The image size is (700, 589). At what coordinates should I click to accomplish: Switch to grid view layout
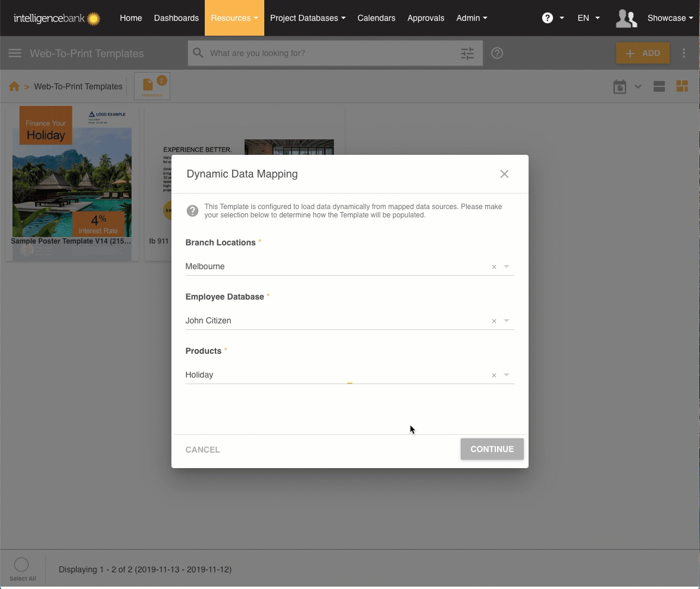(682, 87)
